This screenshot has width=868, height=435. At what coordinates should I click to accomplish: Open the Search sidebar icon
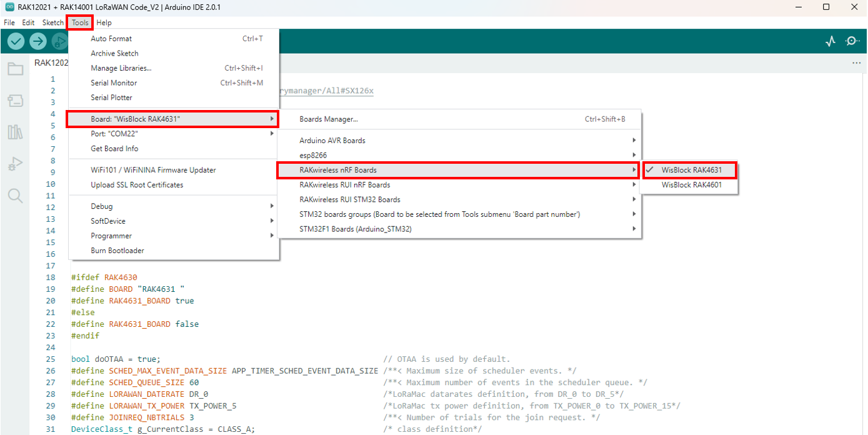click(x=15, y=196)
